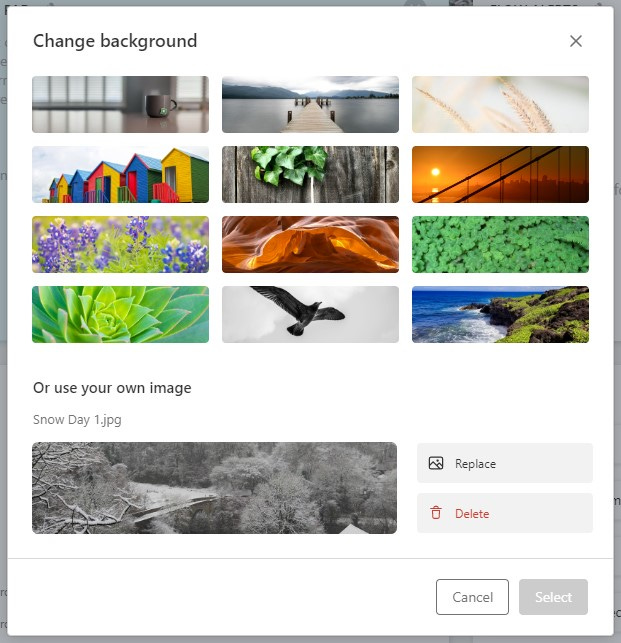Click the Replace button
Screen dimensions: 621x643
point(505,463)
